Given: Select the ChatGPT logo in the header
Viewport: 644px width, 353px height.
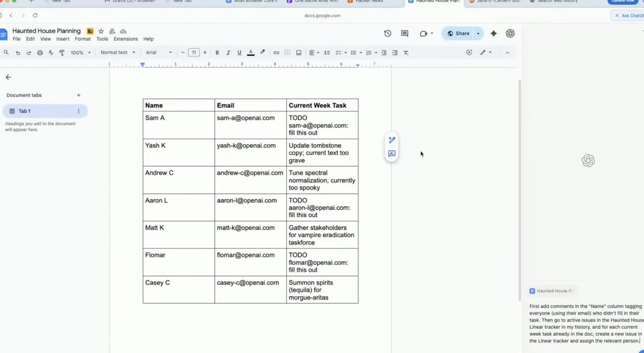Looking at the screenshot, I should (510, 33).
